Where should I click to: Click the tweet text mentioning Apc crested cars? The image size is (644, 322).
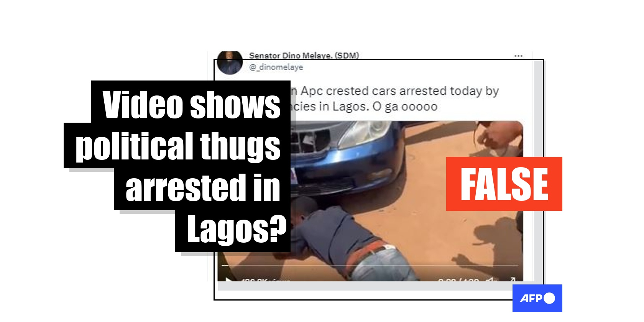tap(395, 91)
